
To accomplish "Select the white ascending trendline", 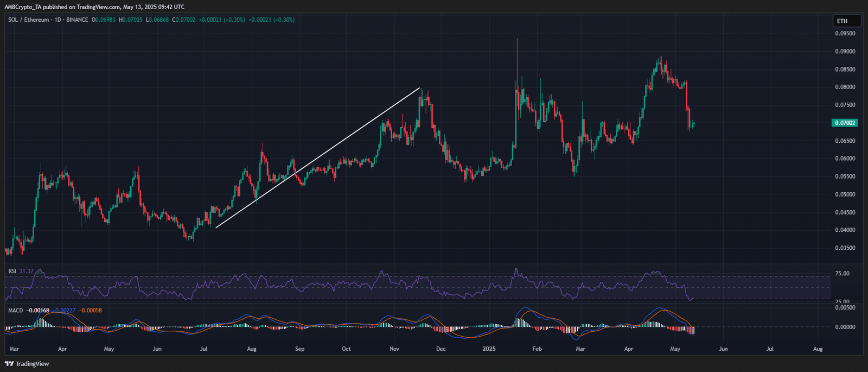I will [x=318, y=157].
